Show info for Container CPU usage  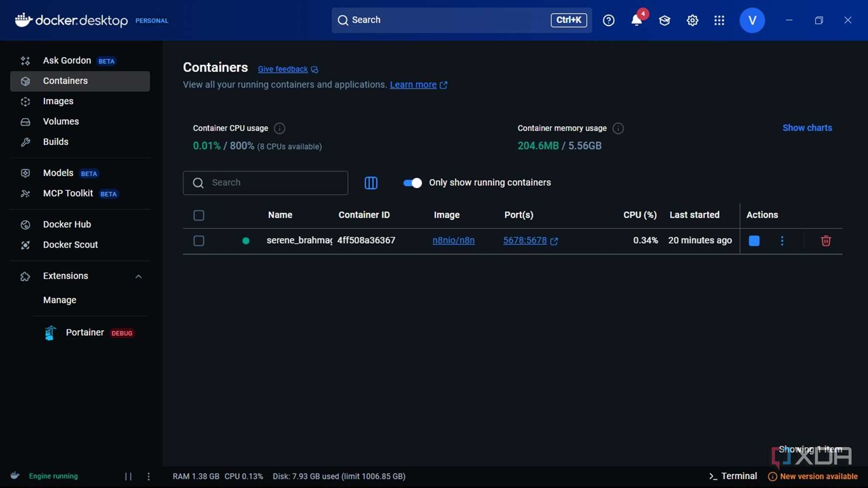coord(279,128)
